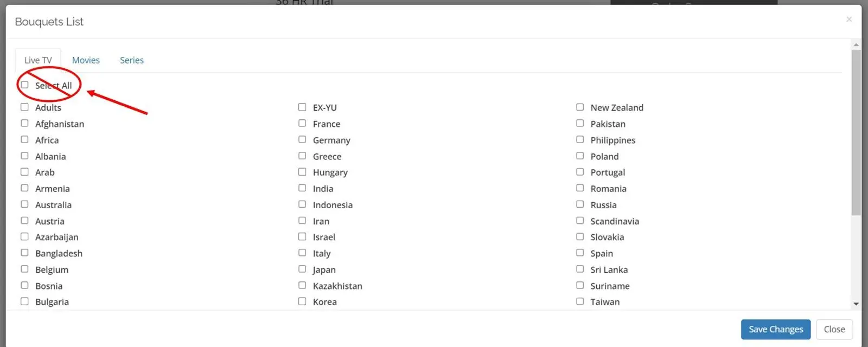The width and height of the screenshot is (868, 347).
Task: Enable the Bangladesh checkbox
Action: click(x=24, y=253)
